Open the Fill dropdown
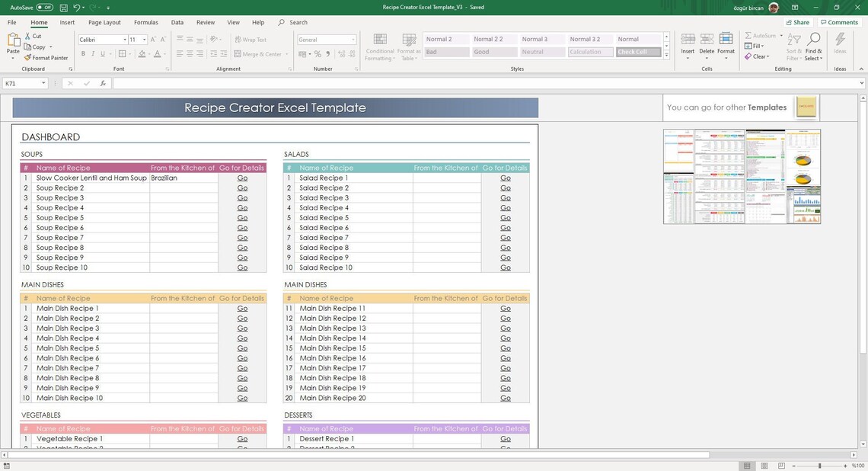 point(755,46)
